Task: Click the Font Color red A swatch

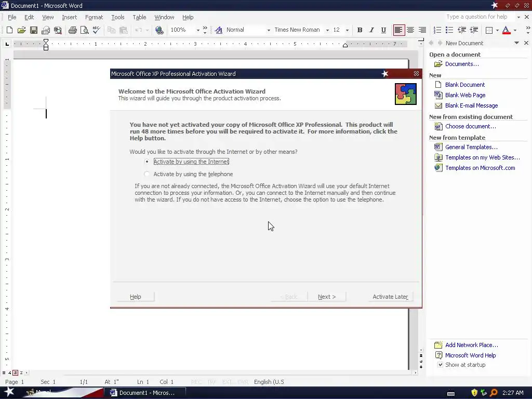Action: 506,30
